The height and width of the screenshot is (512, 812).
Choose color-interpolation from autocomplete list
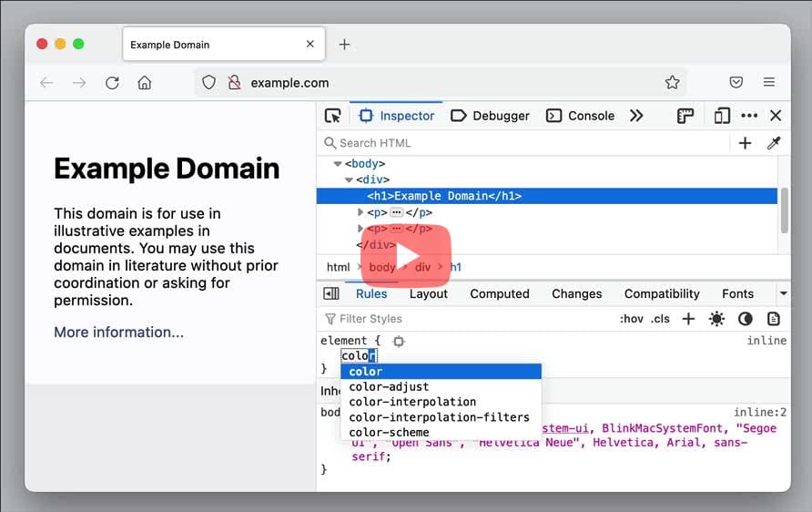[x=442, y=402]
